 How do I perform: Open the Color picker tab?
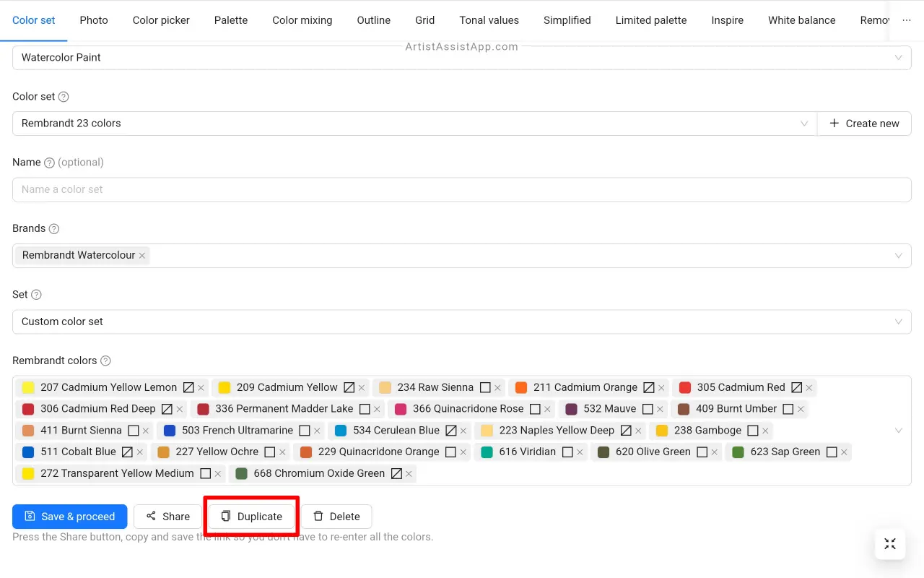pyautogui.click(x=161, y=20)
